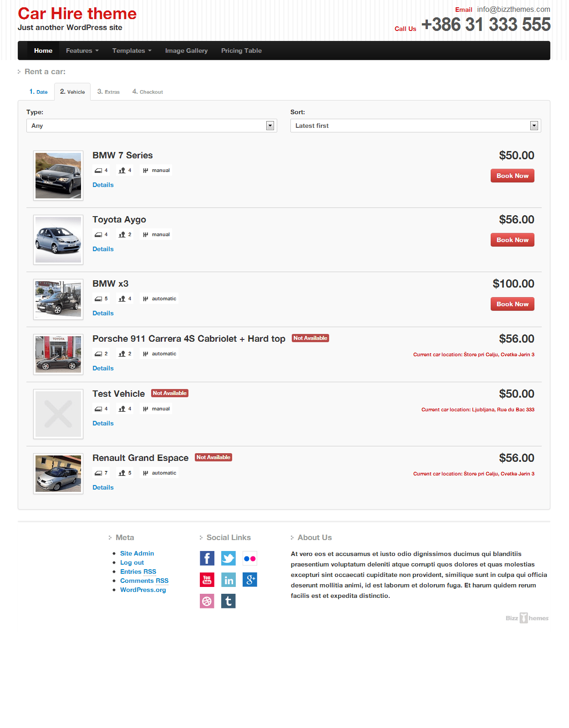View Details of Toyota Aygo
Viewport: 569px width, 728px height.
click(103, 249)
